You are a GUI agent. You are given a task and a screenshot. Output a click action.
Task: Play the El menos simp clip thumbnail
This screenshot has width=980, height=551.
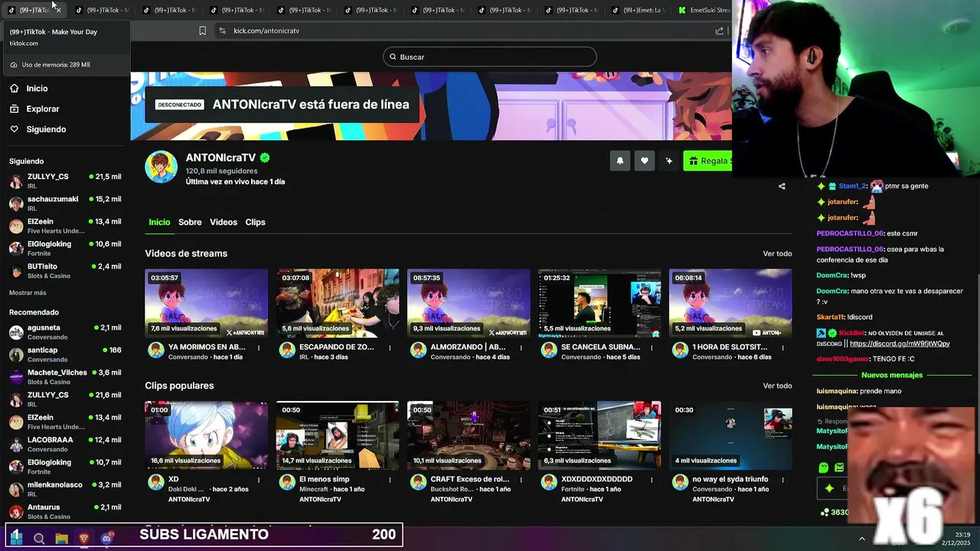coord(338,435)
